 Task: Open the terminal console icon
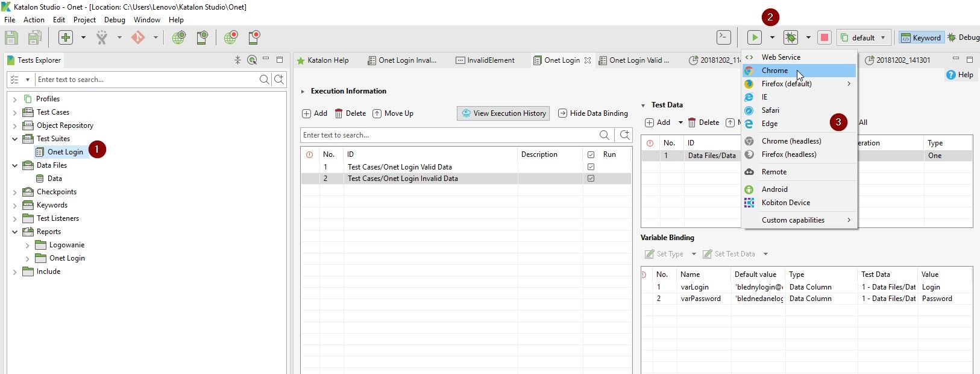723,37
